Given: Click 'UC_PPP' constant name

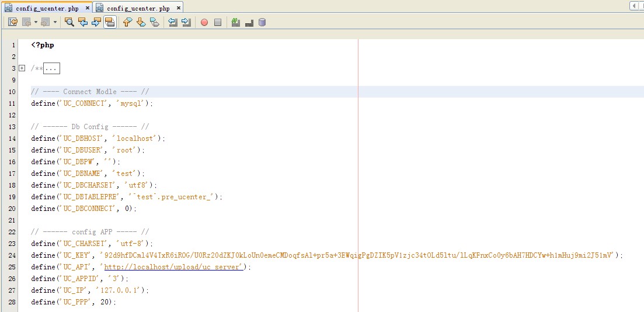Looking at the screenshot, I should tap(76, 302).
